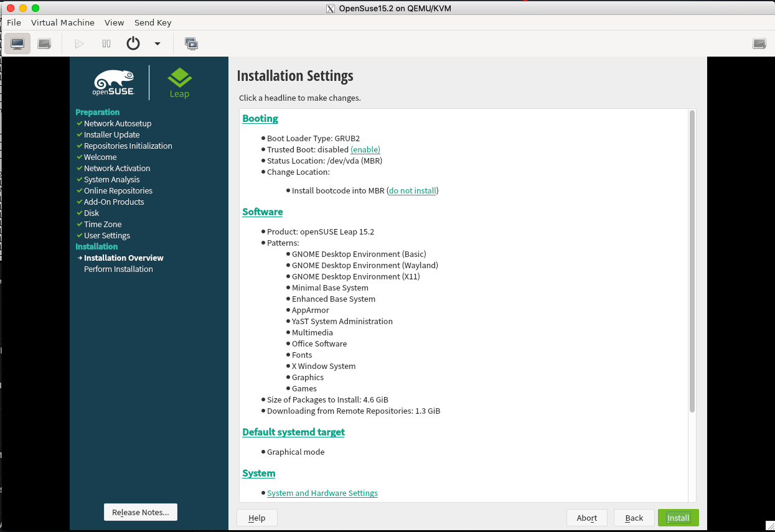
Task: Enable Trusted Boot
Action: pos(365,149)
